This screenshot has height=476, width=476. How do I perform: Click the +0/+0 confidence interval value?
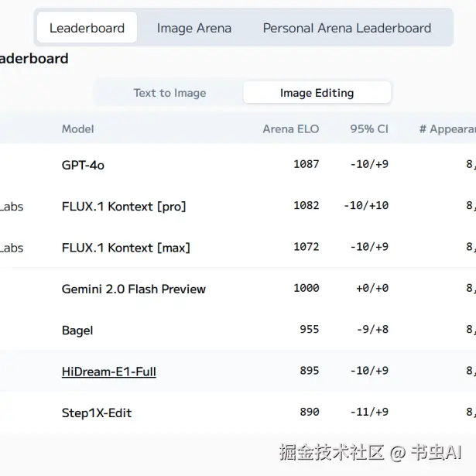(372, 288)
